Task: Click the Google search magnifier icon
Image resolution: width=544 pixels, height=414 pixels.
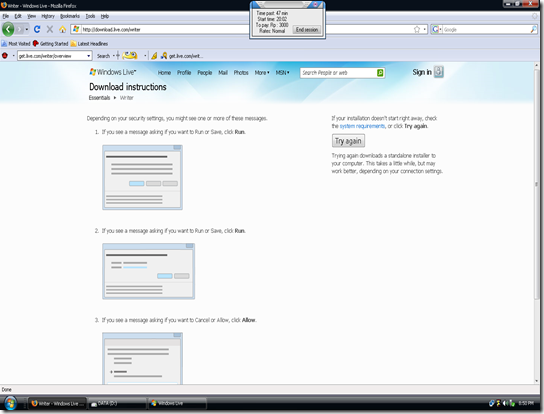Action: click(533, 29)
